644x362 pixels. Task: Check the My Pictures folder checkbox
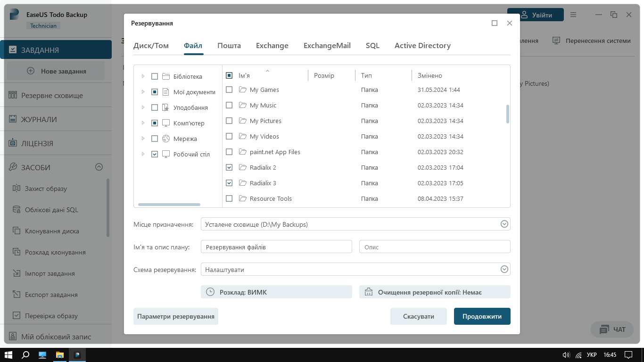click(x=229, y=121)
